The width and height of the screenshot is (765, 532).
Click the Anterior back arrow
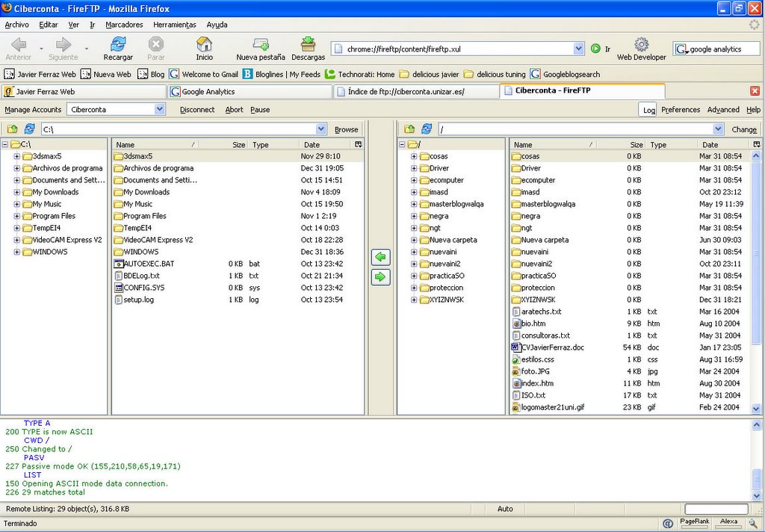click(x=19, y=44)
